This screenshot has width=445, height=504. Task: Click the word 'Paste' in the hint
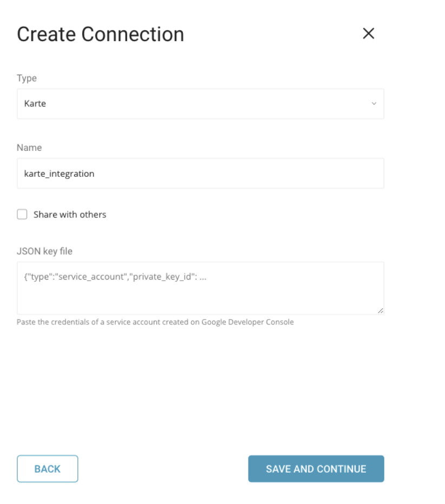[25, 322]
